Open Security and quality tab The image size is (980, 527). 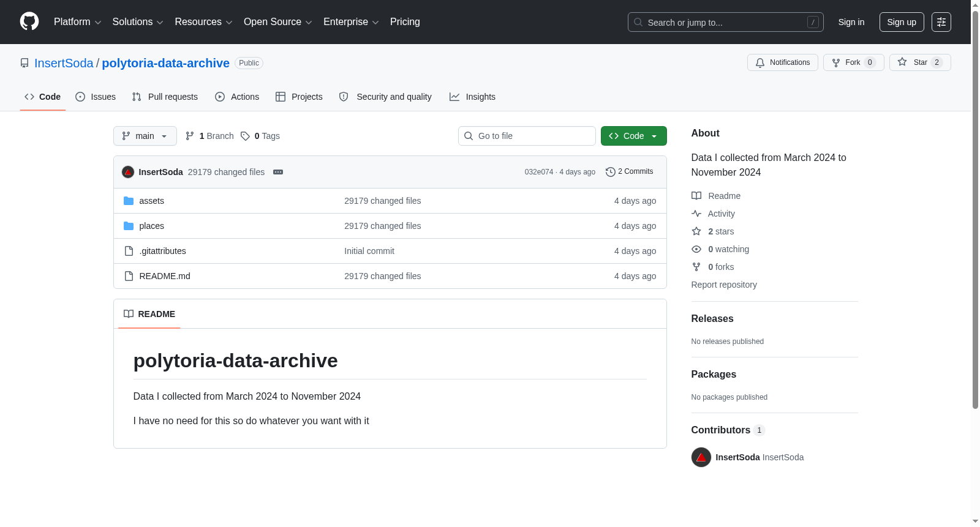pos(385,97)
